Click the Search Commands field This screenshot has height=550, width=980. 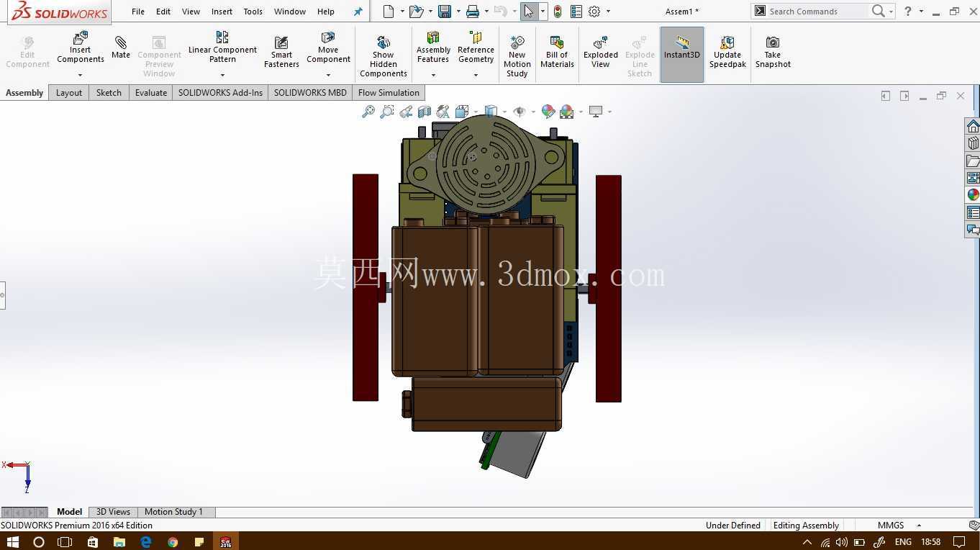pyautogui.click(x=817, y=12)
